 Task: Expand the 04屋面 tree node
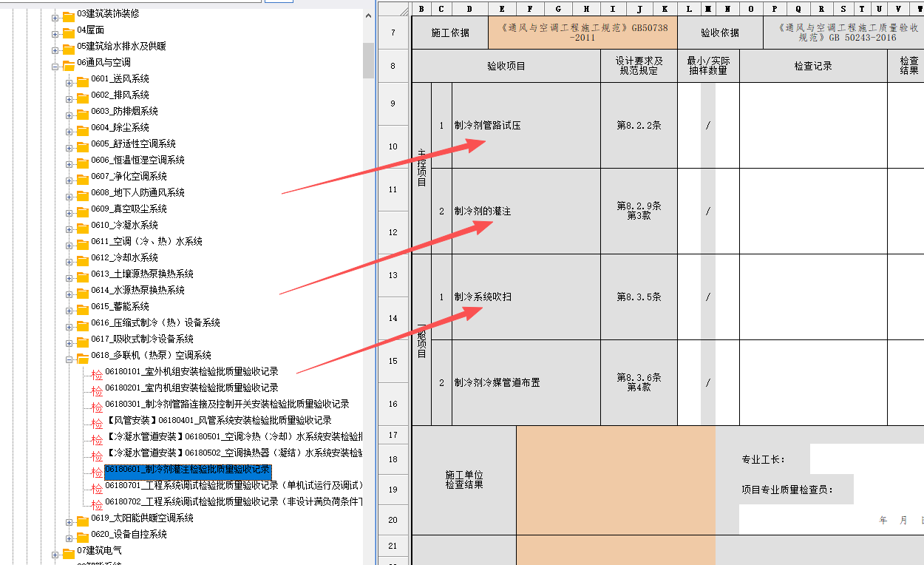pyautogui.click(x=55, y=34)
